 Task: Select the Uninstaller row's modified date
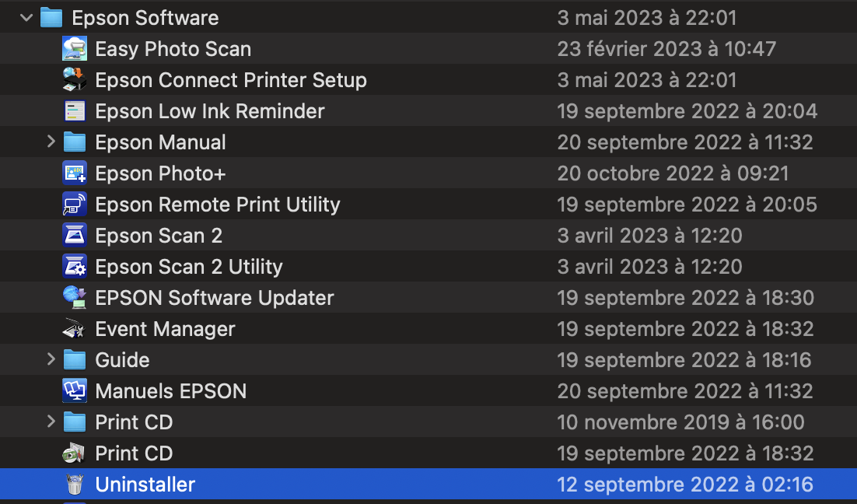coord(685,485)
